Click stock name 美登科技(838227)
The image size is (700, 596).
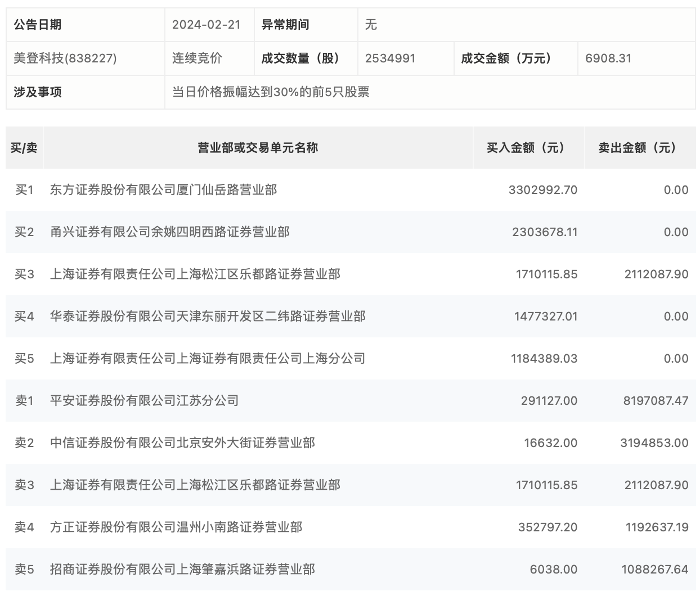click(x=65, y=58)
